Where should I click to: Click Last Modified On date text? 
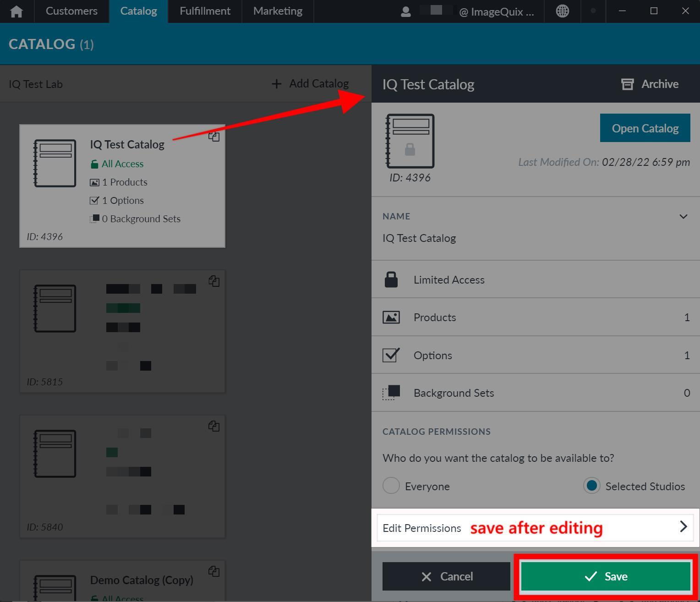[x=604, y=162]
